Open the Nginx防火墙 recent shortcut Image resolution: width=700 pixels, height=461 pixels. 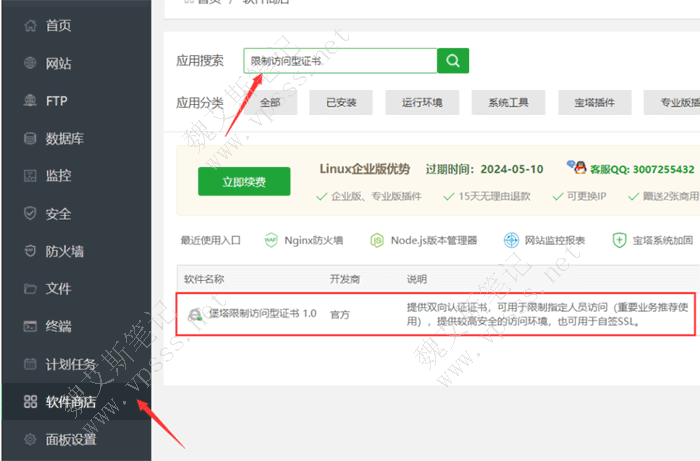[x=304, y=241]
